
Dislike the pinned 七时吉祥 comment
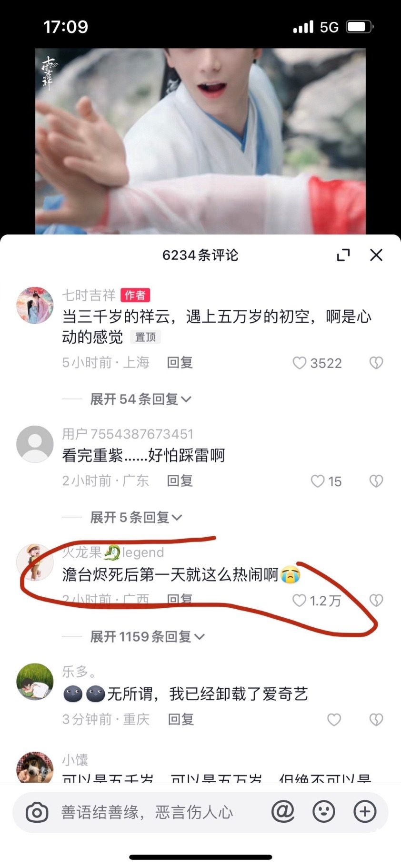376,363
